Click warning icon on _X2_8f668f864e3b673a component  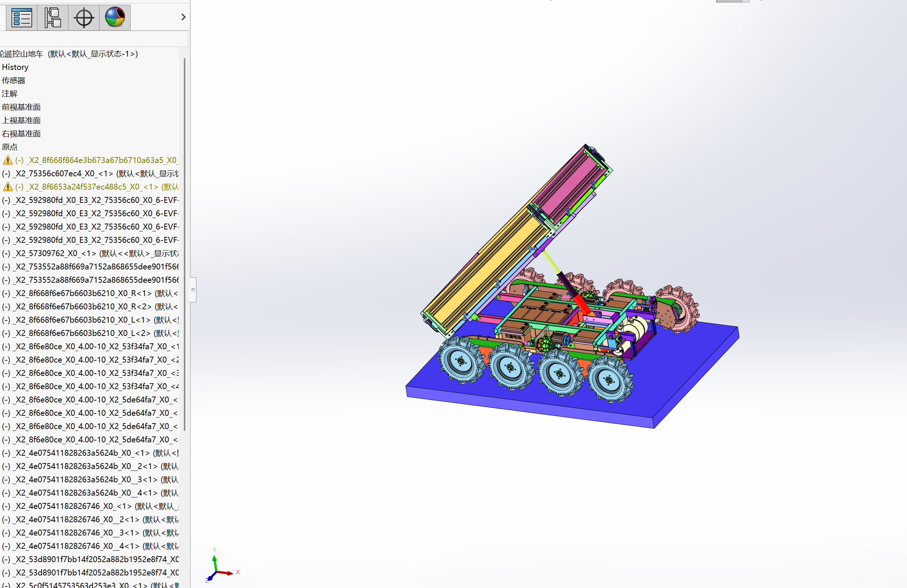(x=8, y=160)
